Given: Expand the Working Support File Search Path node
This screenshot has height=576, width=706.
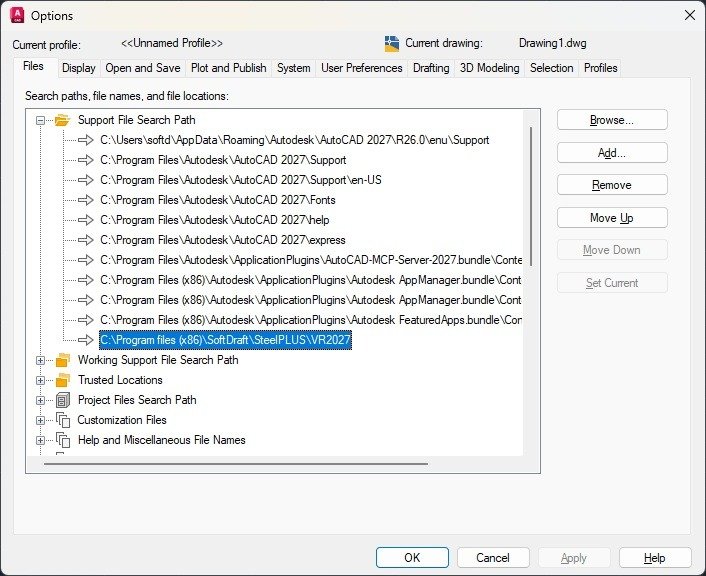Looking at the screenshot, I should [41, 360].
